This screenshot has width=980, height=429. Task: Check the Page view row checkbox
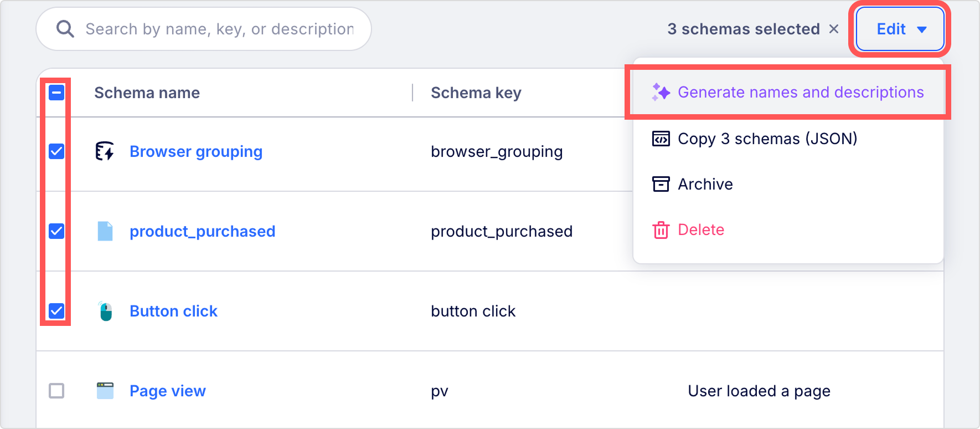tap(56, 391)
